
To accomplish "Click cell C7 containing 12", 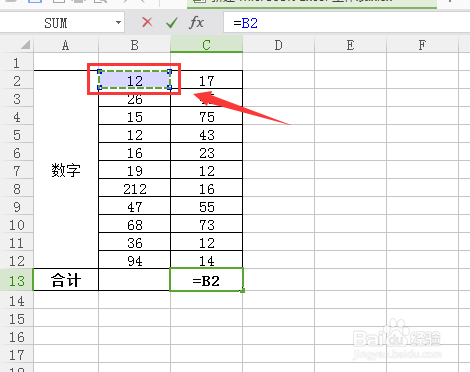I will 207,170.
